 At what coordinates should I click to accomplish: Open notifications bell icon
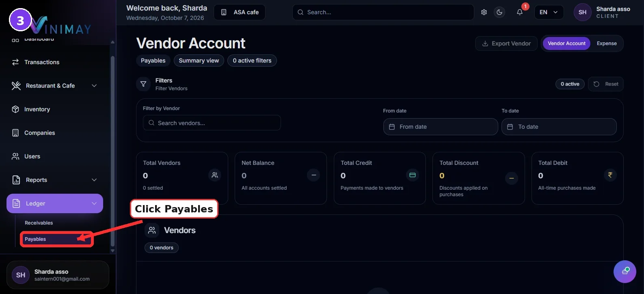(x=519, y=12)
